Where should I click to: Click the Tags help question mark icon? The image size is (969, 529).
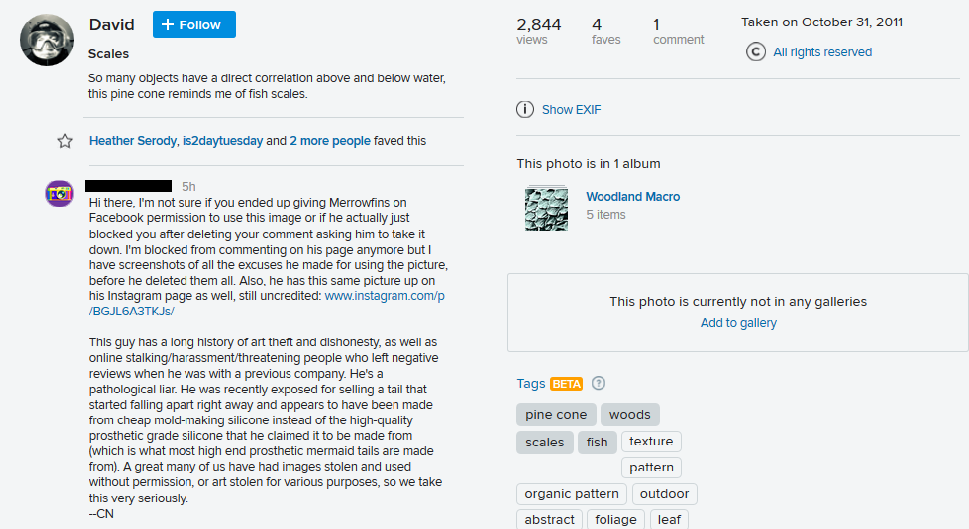tap(598, 383)
